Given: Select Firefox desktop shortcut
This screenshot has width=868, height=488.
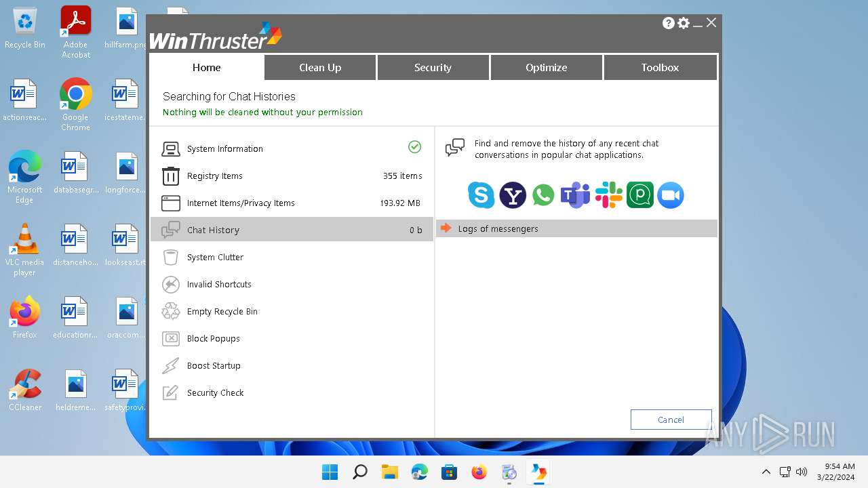Looking at the screenshot, I should (25, 317).
